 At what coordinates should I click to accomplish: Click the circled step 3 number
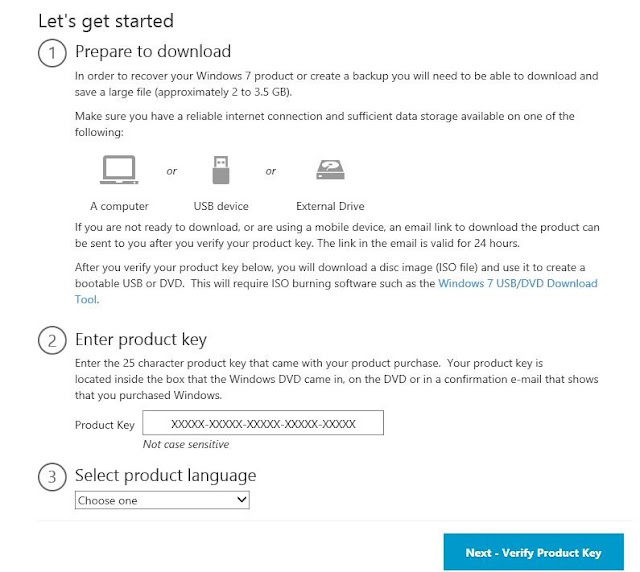(52, 476)
